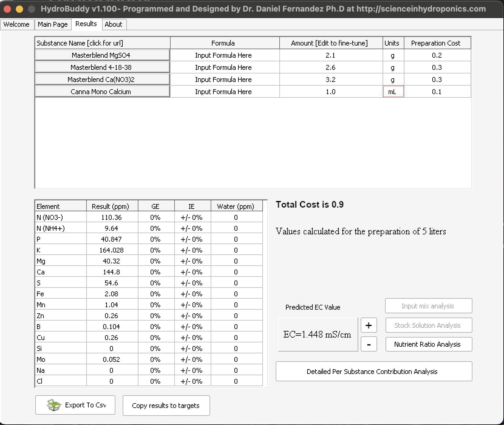Click the Substance Name column header
Image resolution: width=504 pixels, height=425 pixels.
point(103,43)
